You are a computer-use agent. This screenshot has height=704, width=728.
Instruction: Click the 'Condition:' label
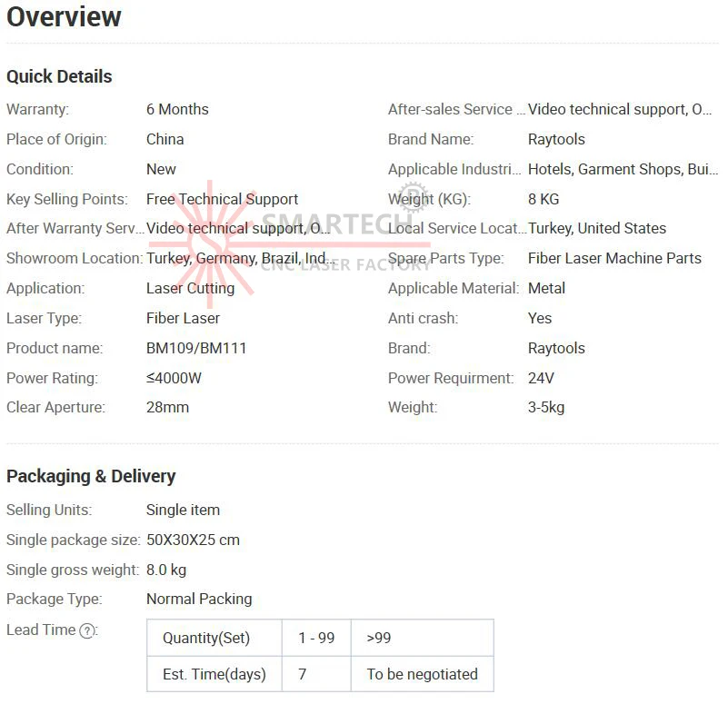40,169
